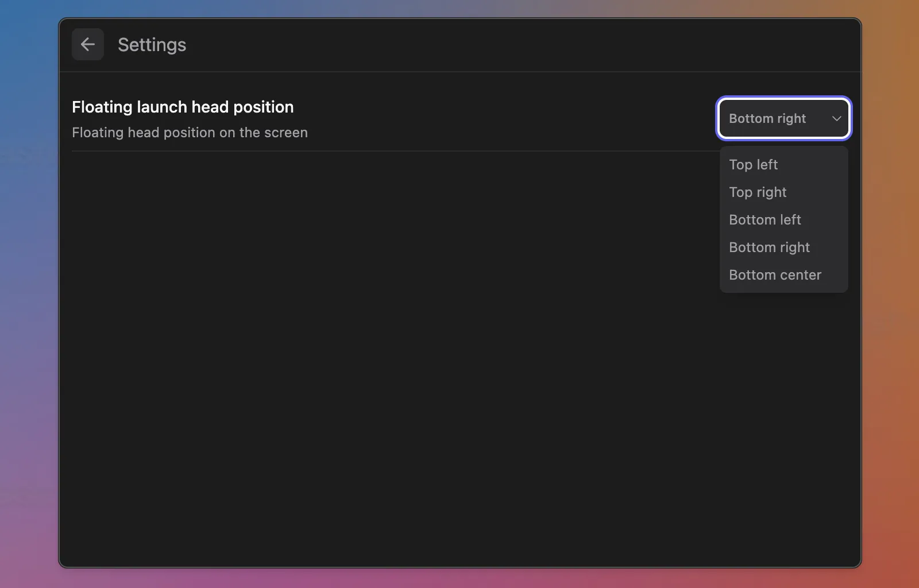Click the divider line under the setting row
This screenshot has height=588, width=919.
coord(391,151)
